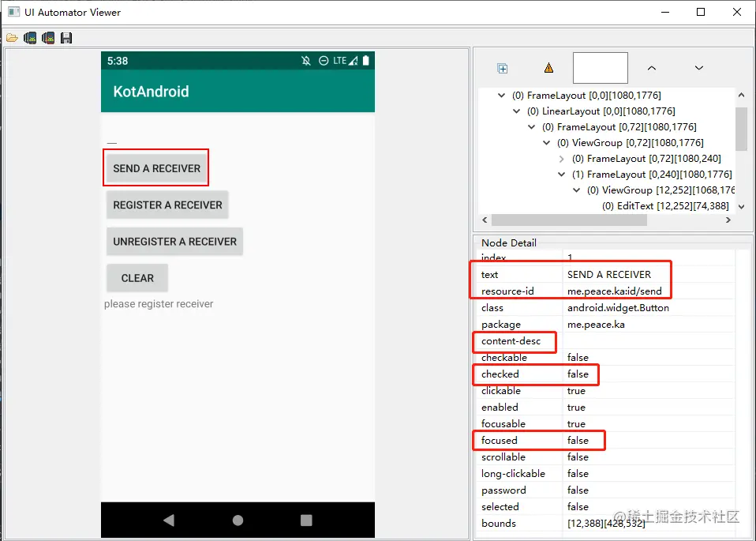Select the class value android.widget.Button
The image size is (756, 541).
click(649, 308)
